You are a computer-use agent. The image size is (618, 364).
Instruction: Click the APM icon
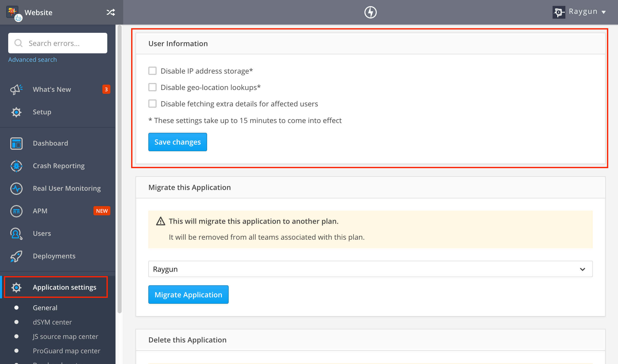tap(16, 211)
